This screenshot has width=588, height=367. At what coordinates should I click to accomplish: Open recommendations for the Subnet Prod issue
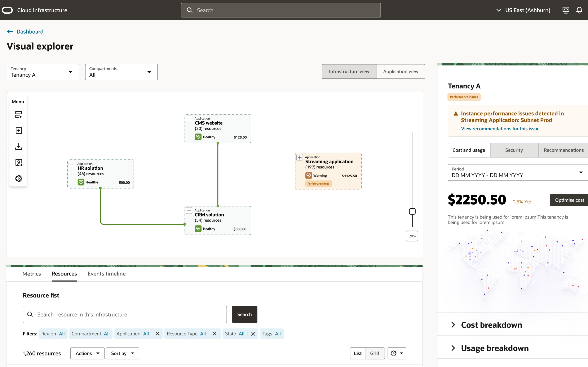coord(500,129)
